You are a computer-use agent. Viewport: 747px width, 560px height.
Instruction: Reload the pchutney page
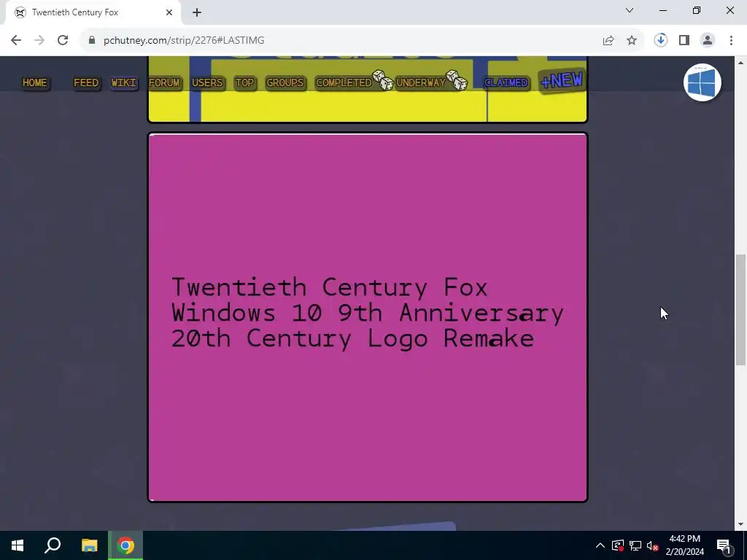click(63, 41)
